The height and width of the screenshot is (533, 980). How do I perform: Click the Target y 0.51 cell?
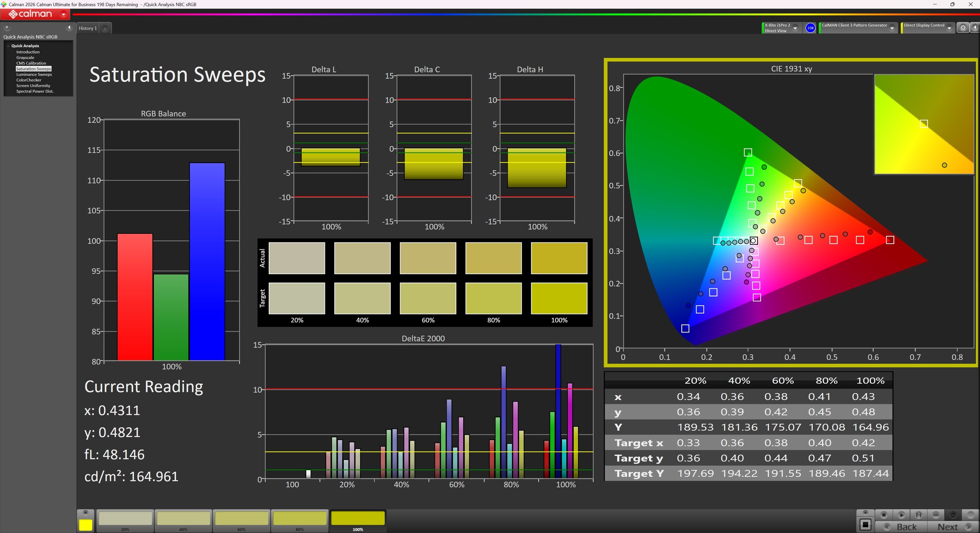click(863, 458)
